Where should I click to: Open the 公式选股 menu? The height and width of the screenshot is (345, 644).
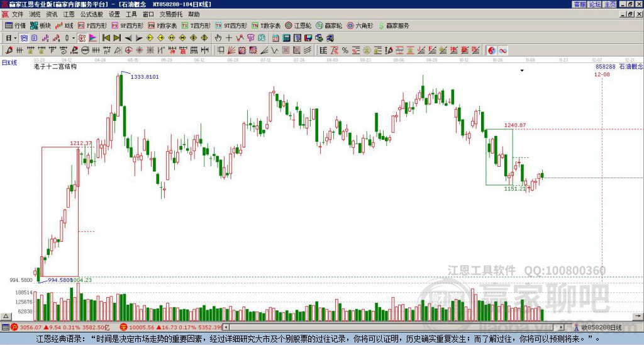(92, 14)
